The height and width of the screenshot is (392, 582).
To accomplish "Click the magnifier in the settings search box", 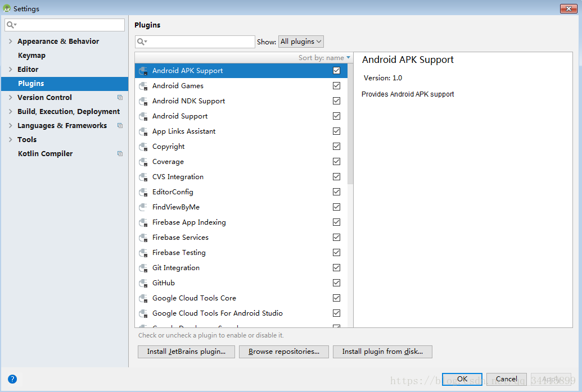I will tap(10, 25).
